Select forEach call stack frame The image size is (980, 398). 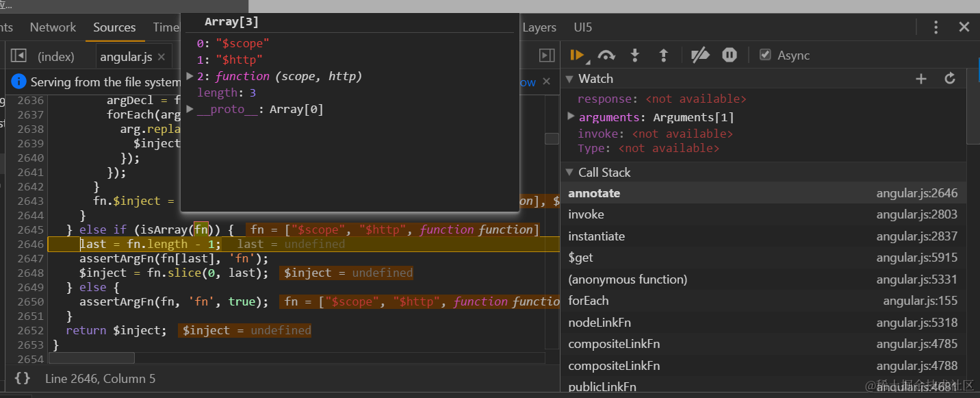763,301
